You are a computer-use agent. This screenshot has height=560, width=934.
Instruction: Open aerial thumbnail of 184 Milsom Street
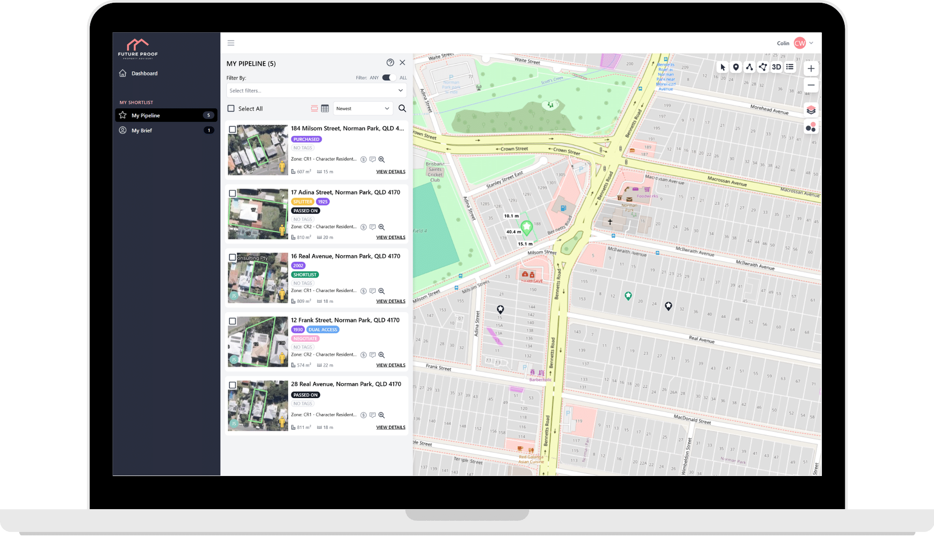coord(258,150)
